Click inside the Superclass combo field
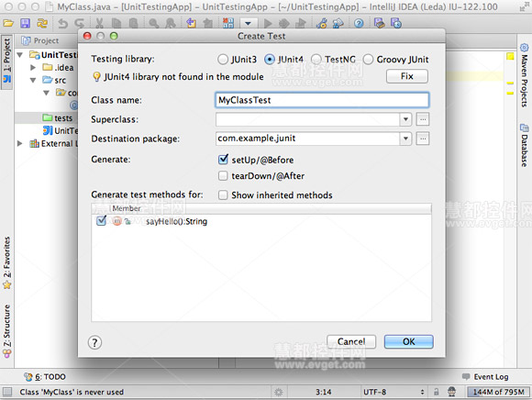The image size is (532, 400). [307, 119]
